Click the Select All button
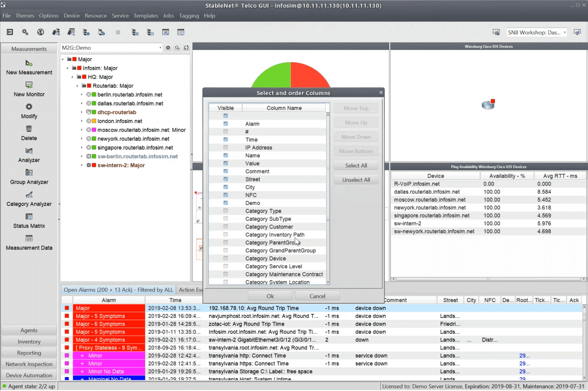Image resolution: width=588 pixels, height=391 pixels. point(356,166)
